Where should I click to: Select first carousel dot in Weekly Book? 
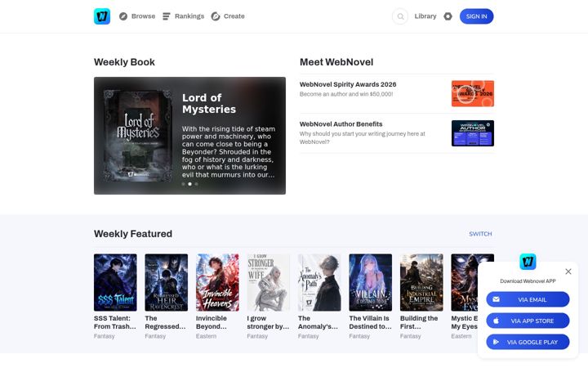point(183,184)
